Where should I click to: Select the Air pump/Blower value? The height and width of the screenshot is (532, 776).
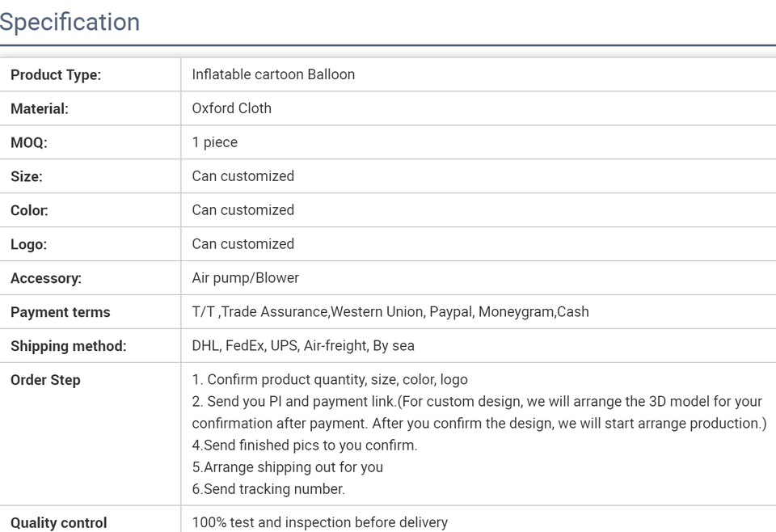point(246,278)
